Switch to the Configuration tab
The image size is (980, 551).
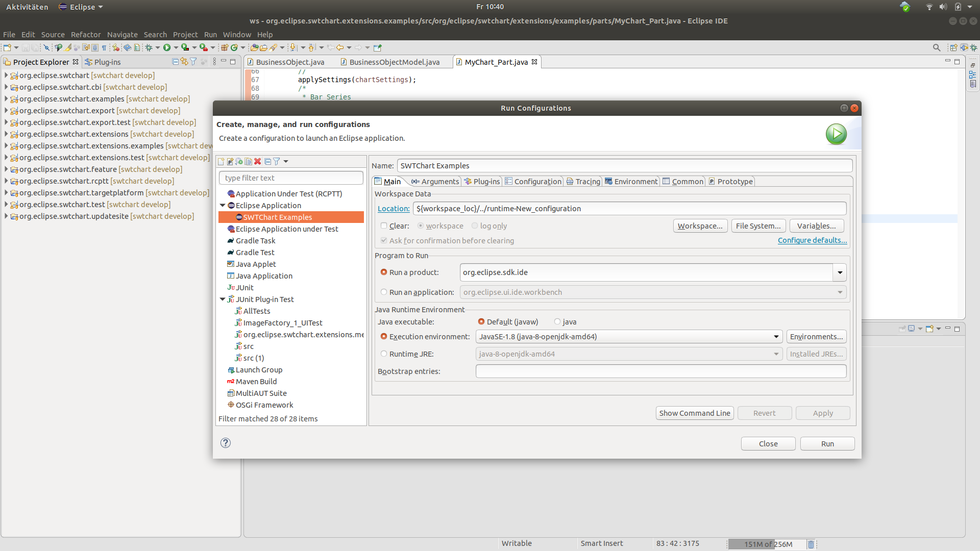point(533,181)
